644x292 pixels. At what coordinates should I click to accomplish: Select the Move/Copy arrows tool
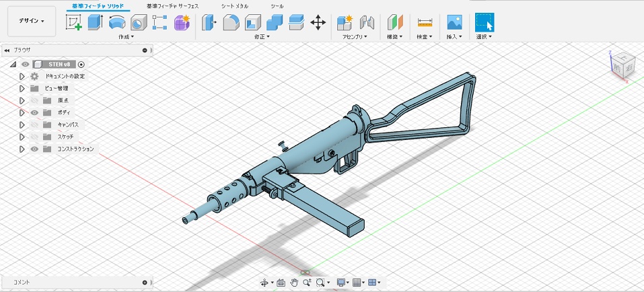(x=318, y=22)
